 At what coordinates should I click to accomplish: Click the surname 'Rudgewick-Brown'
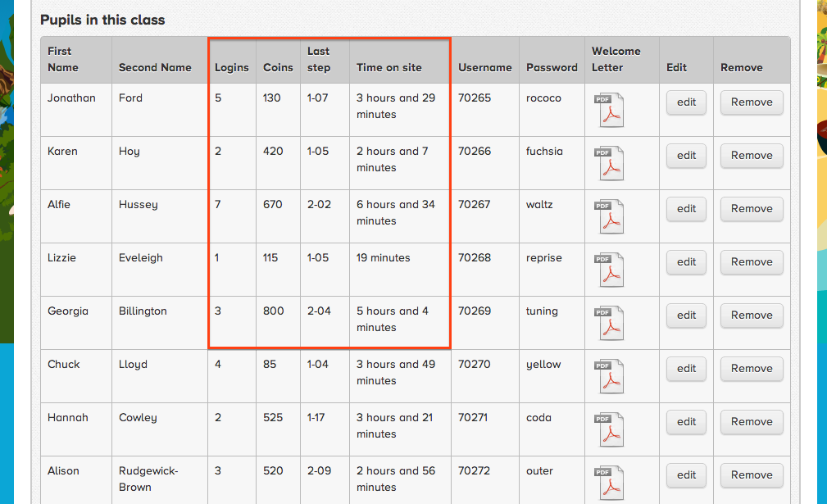point(148,479)
